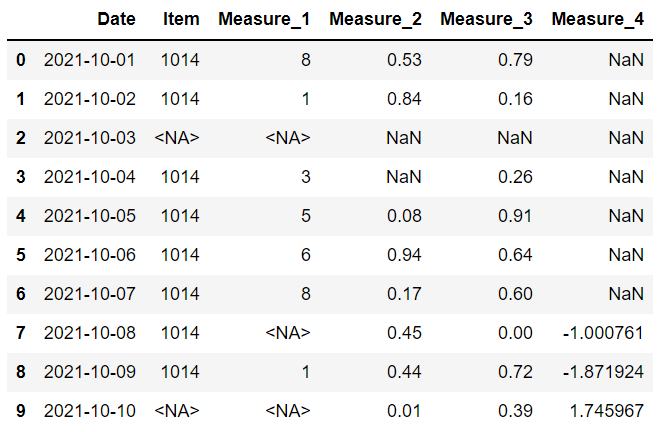Click the Item column header

pos(180,20)
